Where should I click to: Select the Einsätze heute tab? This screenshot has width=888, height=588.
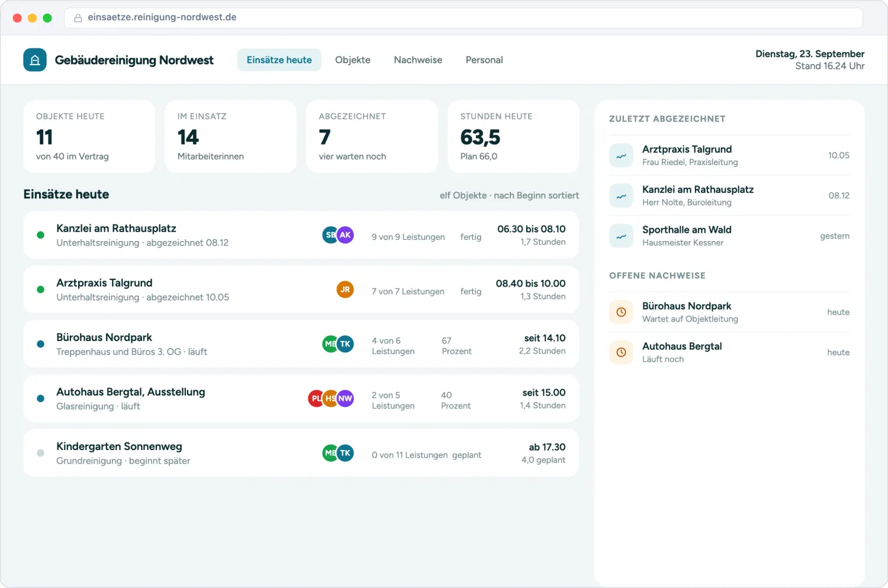[x=279, y=60]
